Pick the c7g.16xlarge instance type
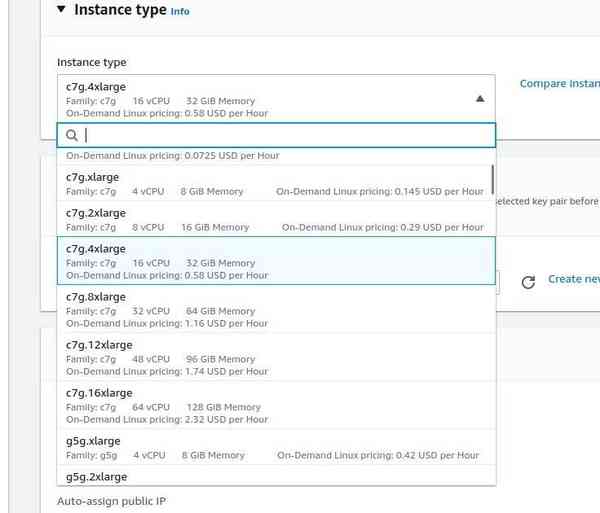600x513 pixels. point(276,405)
